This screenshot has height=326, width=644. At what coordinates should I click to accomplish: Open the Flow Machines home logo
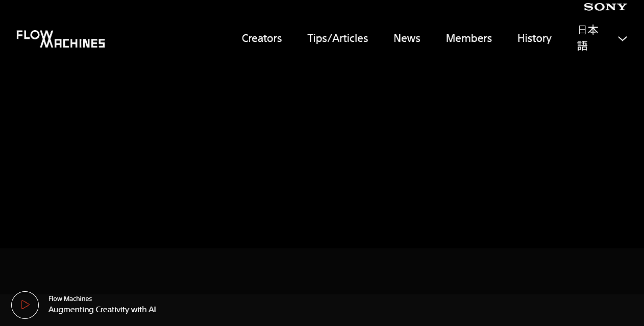coord(61,39)
